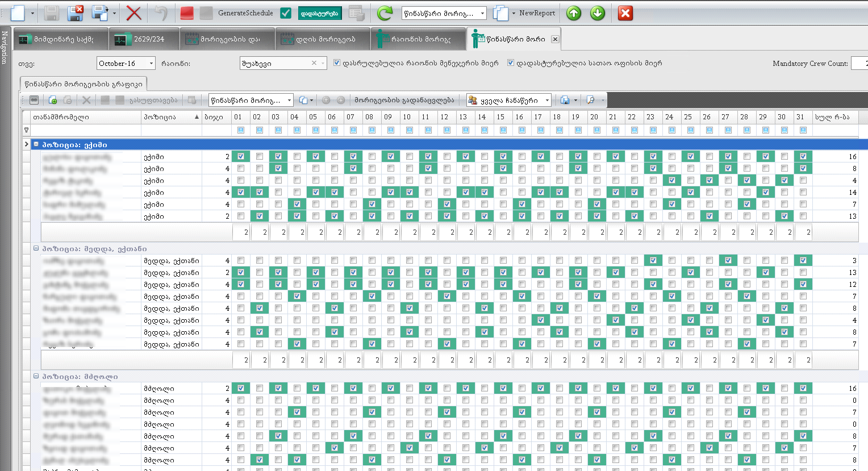Click the grid toolbar grey X delete icon
Viewport: 868px width, 471px height.
86,100
